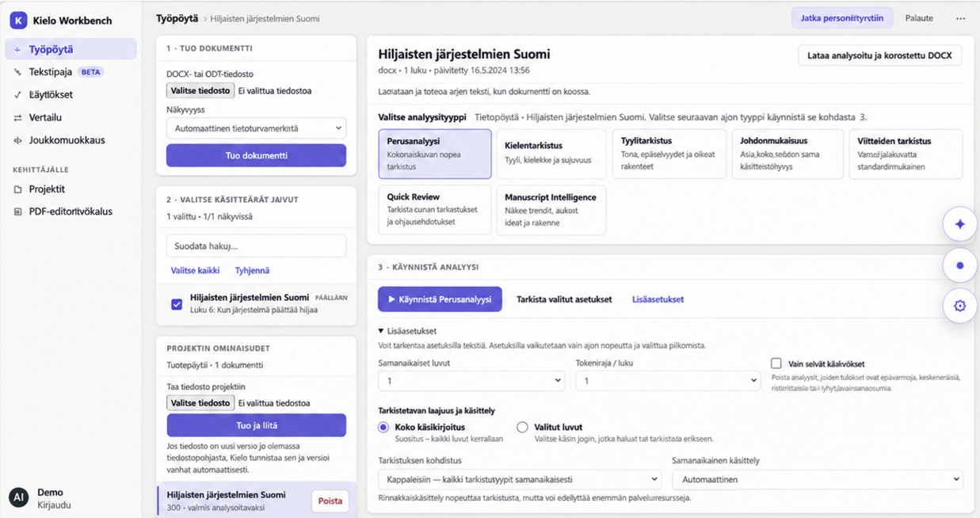Click Valitse tiedosto in Projektin ominaisudet

click(x=200, y=402)
